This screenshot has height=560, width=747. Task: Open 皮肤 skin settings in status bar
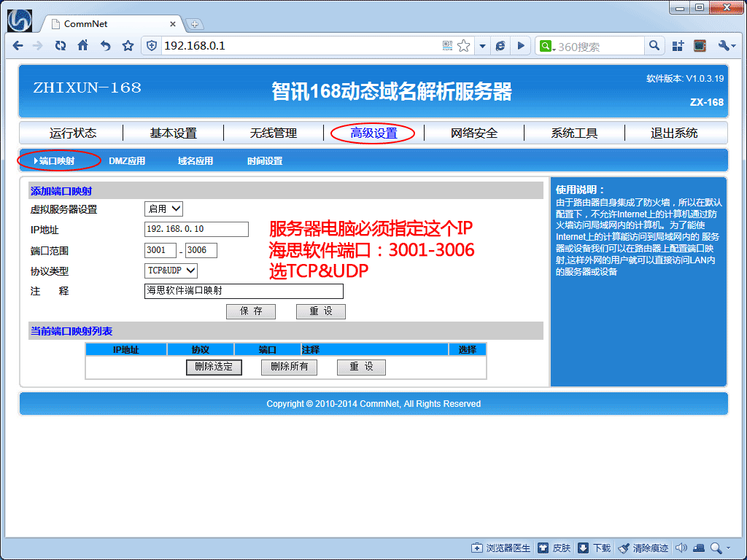[x=554, y=548]
